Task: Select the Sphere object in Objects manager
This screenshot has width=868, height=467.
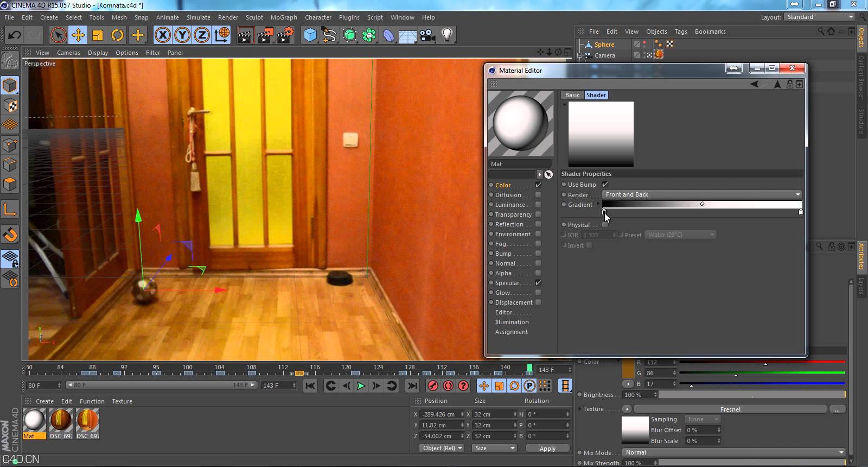Action: tap(604, 45)
